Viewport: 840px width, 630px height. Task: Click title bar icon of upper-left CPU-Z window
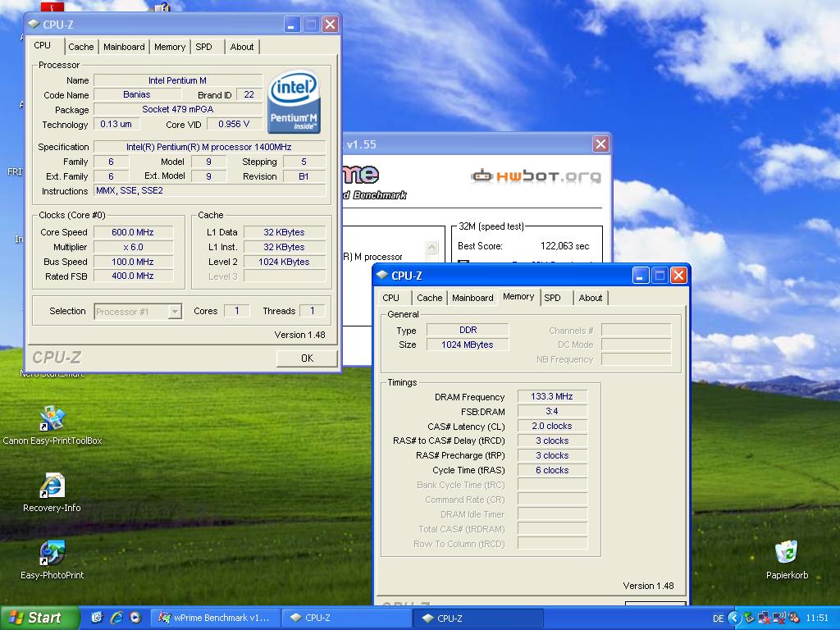[x=34, y=24]
